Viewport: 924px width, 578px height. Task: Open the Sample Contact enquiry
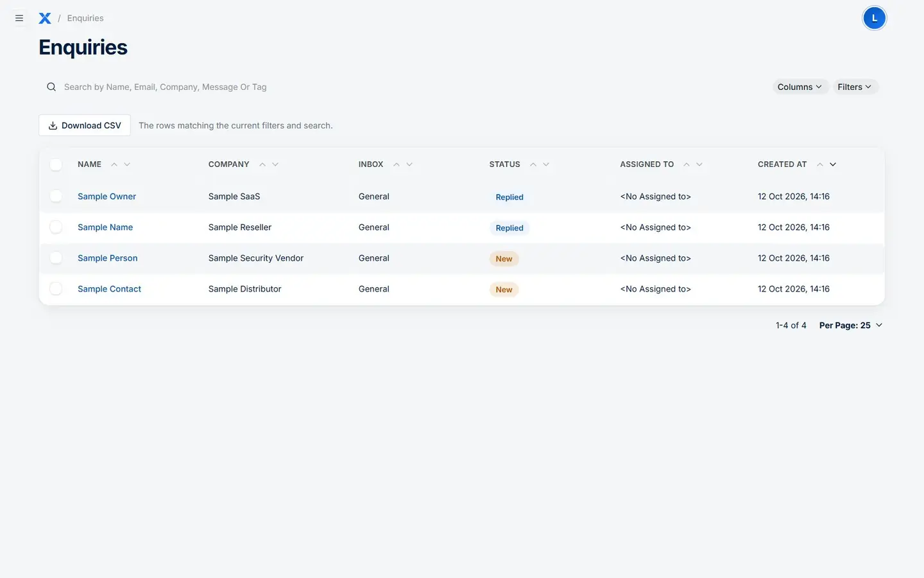coord(109,289)
